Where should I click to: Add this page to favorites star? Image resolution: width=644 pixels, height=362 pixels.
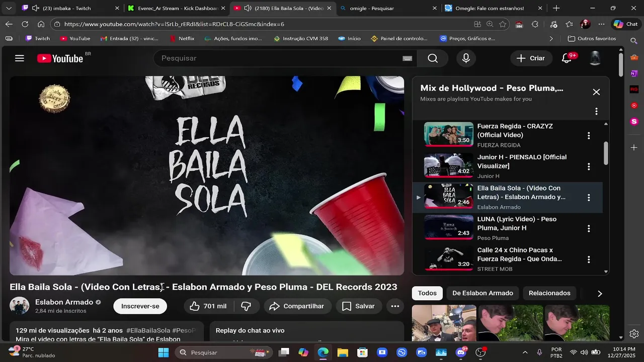pyautogui.click(x=503, y=24)
